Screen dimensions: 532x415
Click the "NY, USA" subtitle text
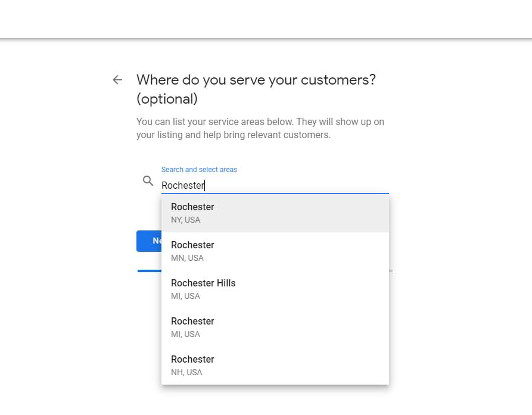point(186,220)
